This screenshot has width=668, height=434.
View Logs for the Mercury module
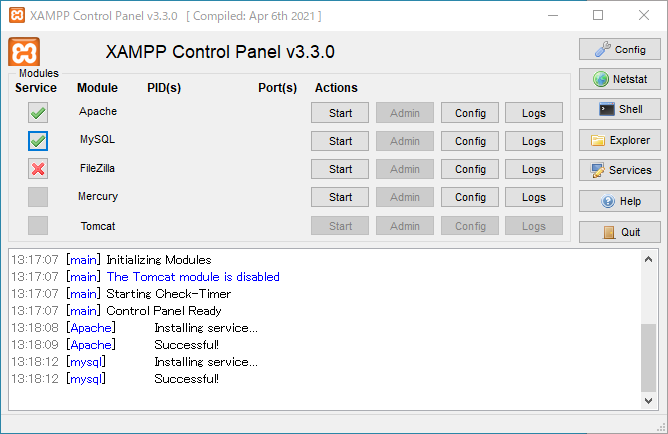tap(534, 197)
